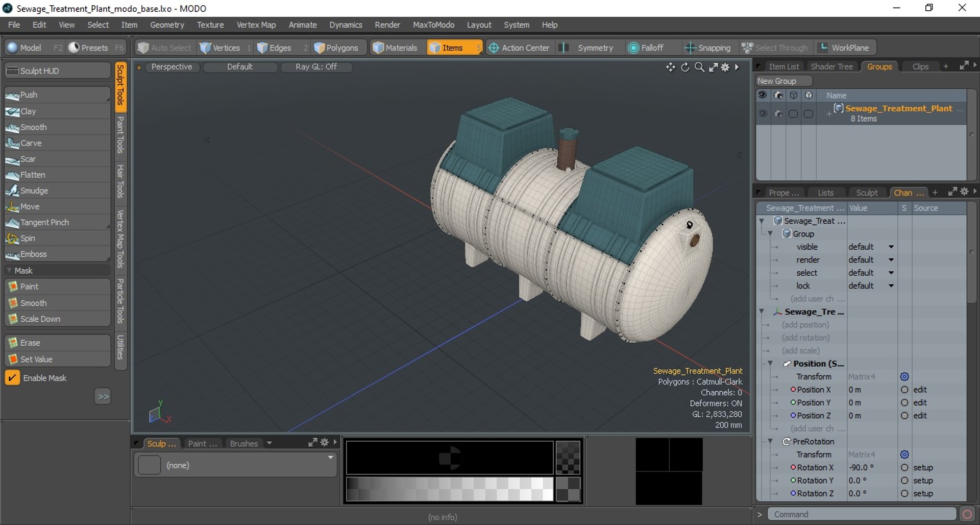The width and height of the screenshot is (980, 525).
Task: Click source radio for Position X
Action: 904,390
